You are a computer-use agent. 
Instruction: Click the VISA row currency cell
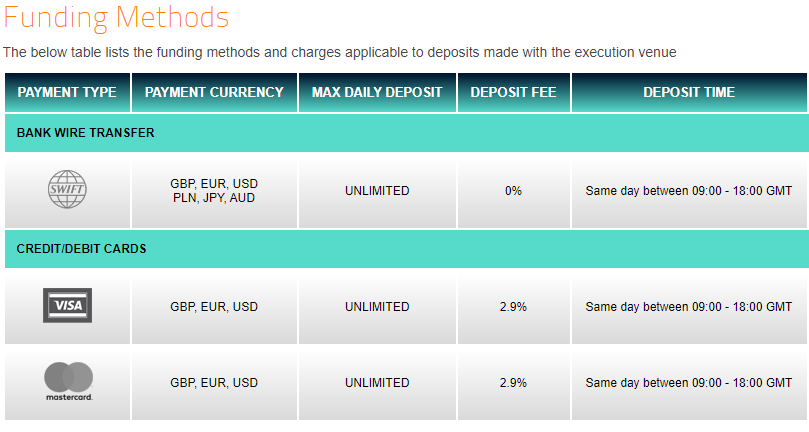[214, 307]
